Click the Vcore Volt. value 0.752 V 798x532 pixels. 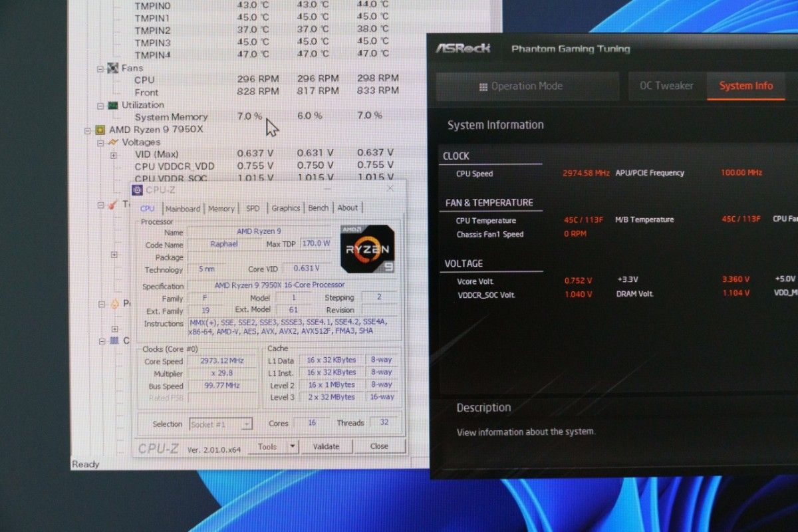point(578,280)
